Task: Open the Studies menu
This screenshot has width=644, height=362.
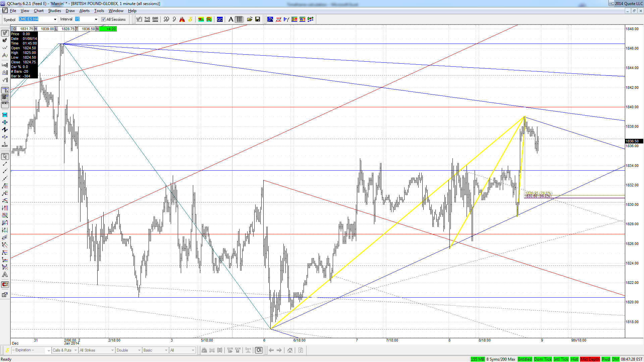Action: [x=54, y=11]
